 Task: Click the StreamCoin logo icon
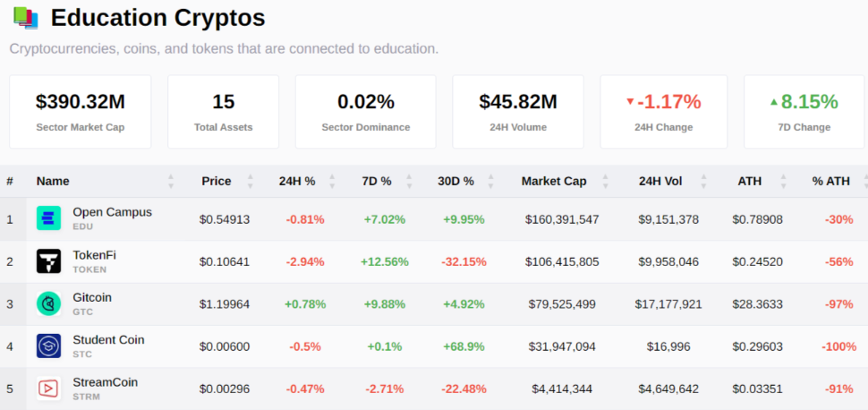tap(48, 389)
